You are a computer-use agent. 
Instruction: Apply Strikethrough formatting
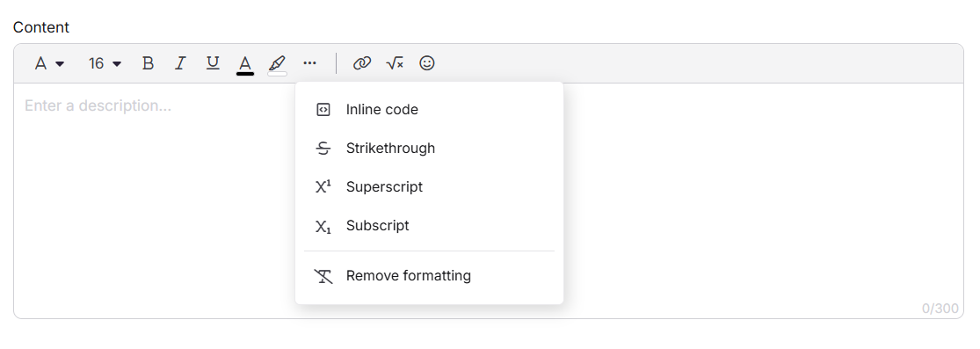430,149
